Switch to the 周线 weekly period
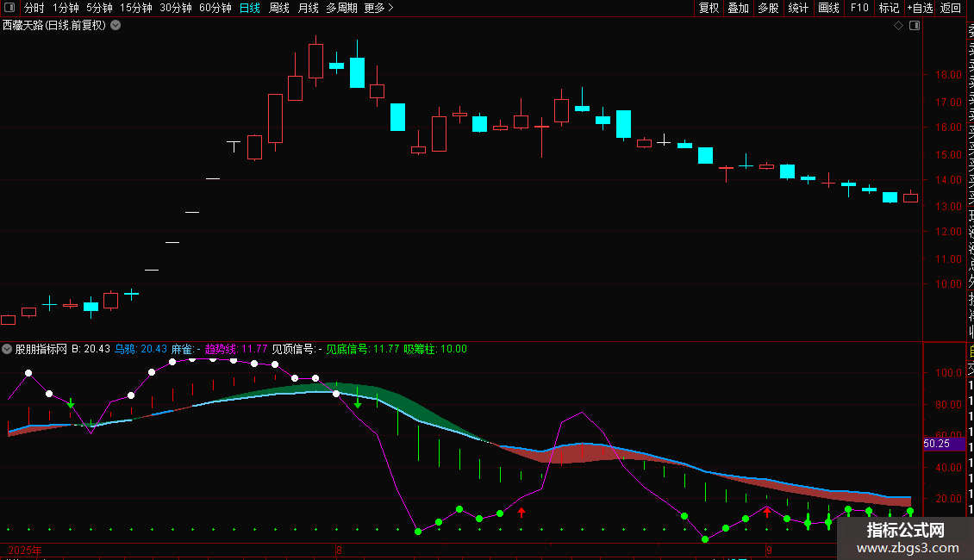 point(279,8)
